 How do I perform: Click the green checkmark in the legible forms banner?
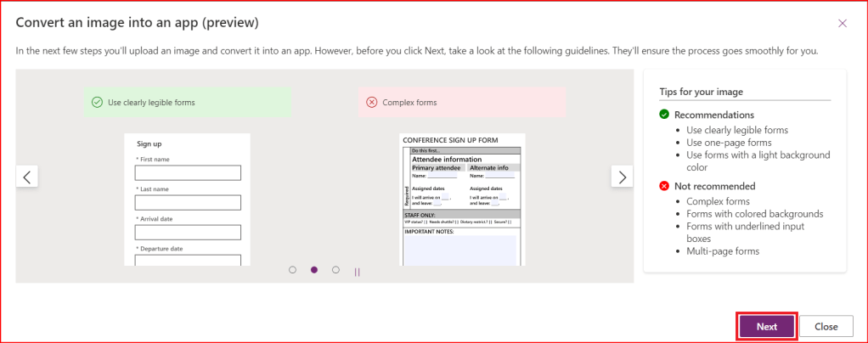click(97, 103)
